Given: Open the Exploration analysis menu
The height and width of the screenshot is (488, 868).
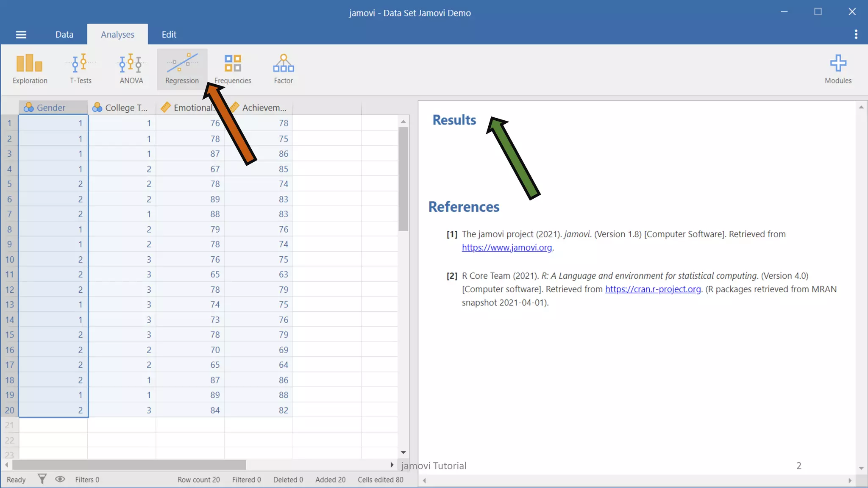Looking at the screenshot, I should (30, 69).
